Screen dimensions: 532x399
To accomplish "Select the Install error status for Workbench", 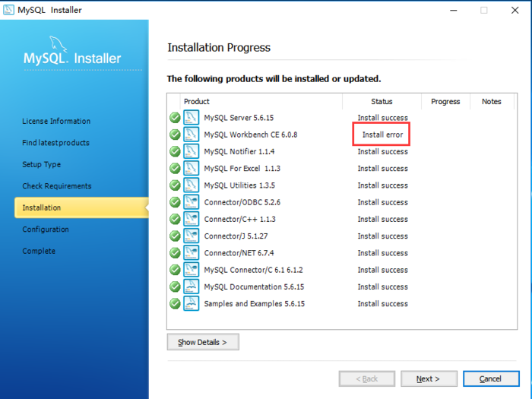I will click(x=382, y=135).
